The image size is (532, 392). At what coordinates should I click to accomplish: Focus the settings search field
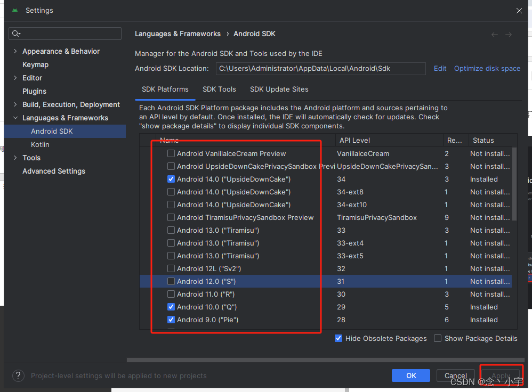coord(65,34)
